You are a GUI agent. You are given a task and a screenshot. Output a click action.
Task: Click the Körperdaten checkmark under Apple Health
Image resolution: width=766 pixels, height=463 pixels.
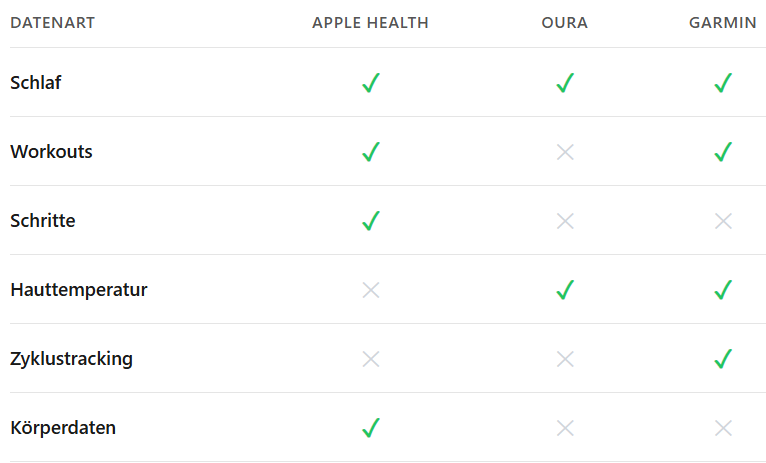[x=371, y=428]
